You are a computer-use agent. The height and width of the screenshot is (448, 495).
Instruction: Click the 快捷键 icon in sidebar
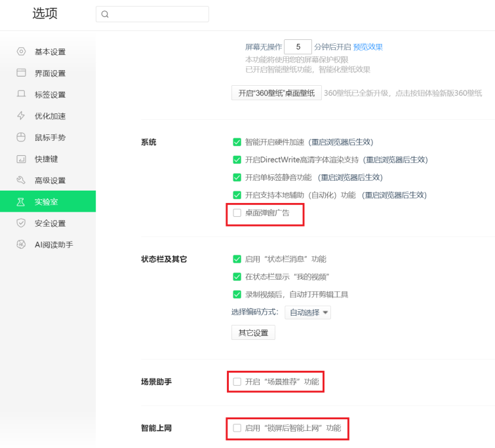pos(21,159)
